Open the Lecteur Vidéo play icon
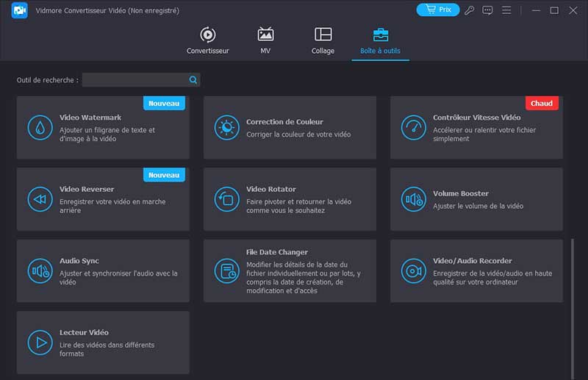The image size is (588, 380). [x=40, y=343]
